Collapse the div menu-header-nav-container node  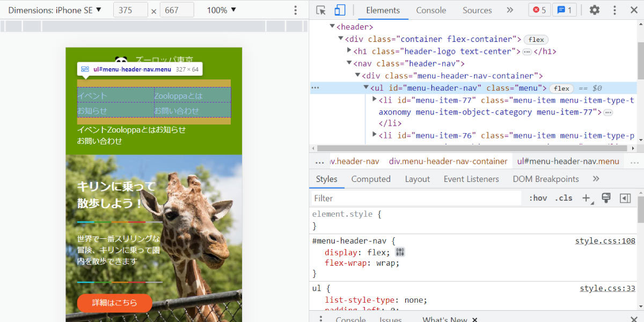tap(357, 76)
